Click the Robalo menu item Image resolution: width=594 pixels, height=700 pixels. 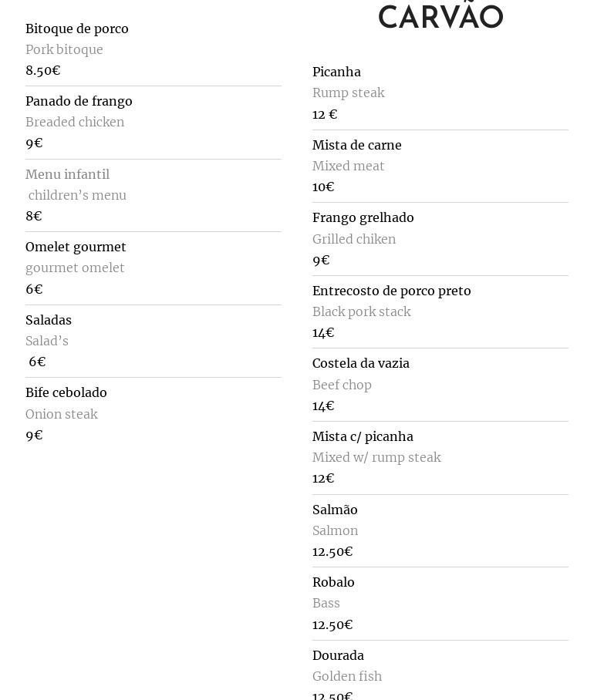coord(333,582)
